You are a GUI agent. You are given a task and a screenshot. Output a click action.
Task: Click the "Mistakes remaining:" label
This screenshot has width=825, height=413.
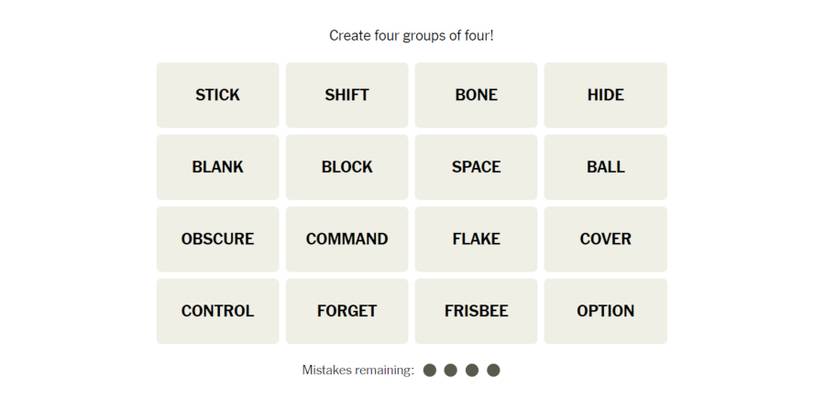[358, 370]
